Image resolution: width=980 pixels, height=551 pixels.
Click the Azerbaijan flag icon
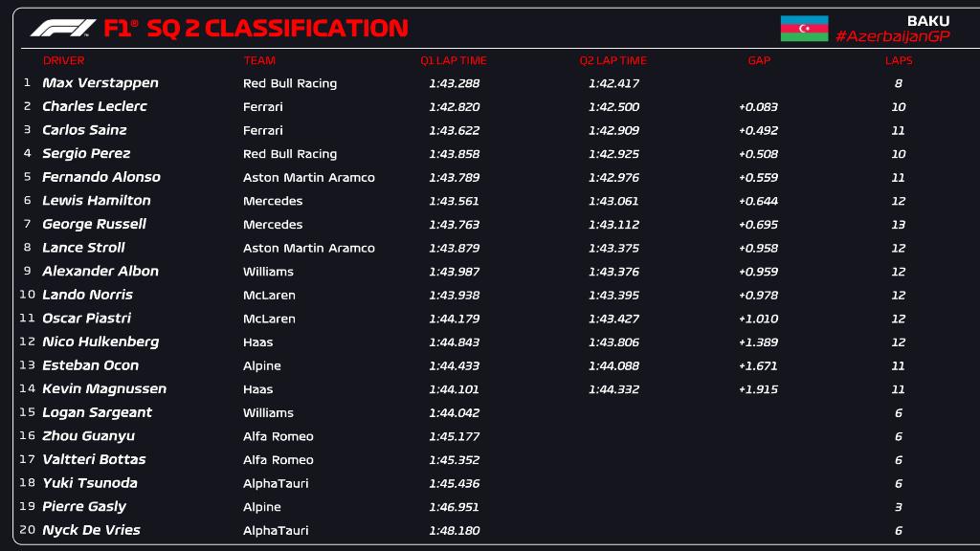pyautogui.click(x=804, y=29)
